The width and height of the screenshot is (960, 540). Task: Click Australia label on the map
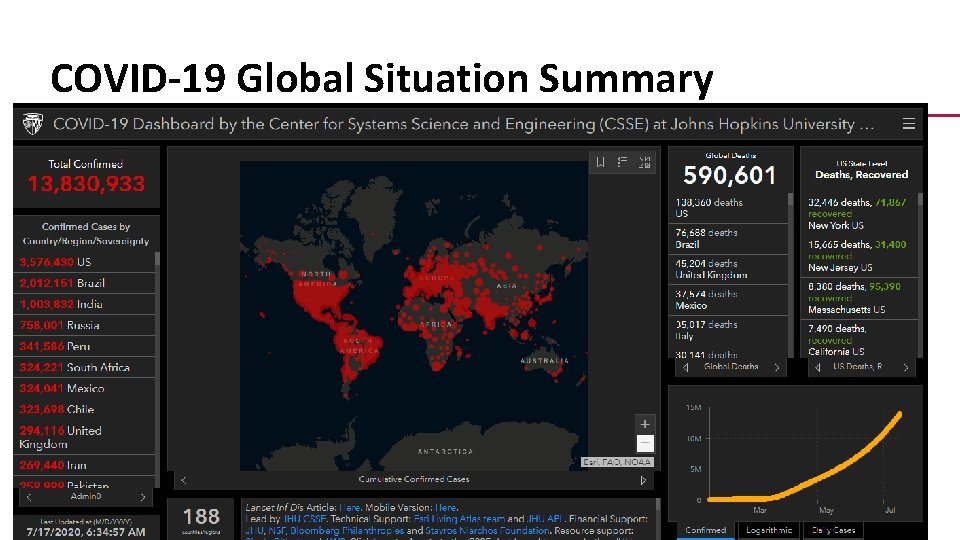point(544,361)
